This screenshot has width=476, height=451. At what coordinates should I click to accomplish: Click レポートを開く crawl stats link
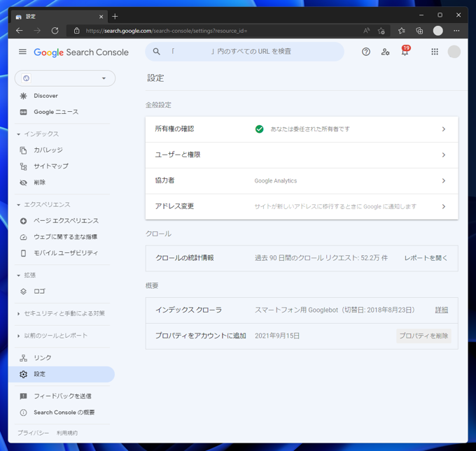coord(426,258)
